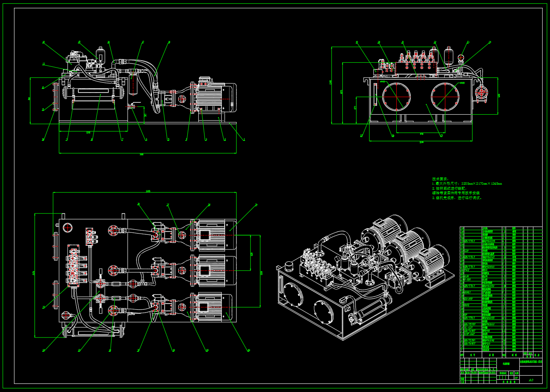Click the note line 螺栓等紧固件用专用扳手安装

456,193
